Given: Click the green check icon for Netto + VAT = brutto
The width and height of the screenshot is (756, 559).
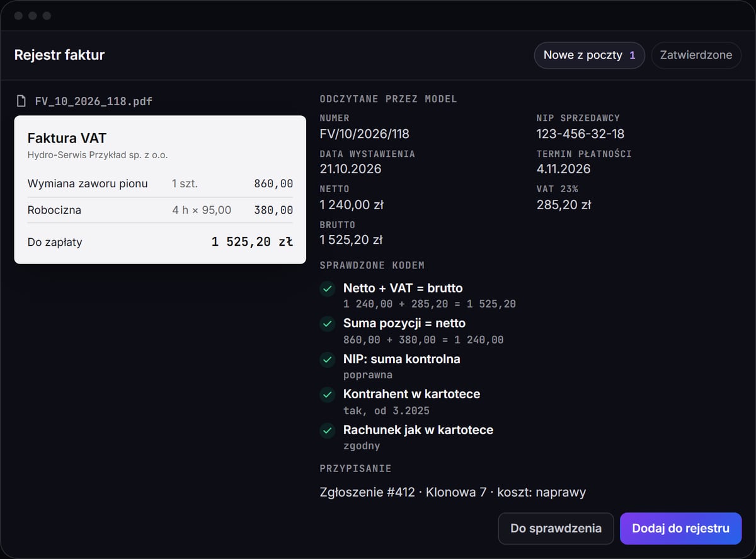Looking at the screenshot, I should [327, 289].
